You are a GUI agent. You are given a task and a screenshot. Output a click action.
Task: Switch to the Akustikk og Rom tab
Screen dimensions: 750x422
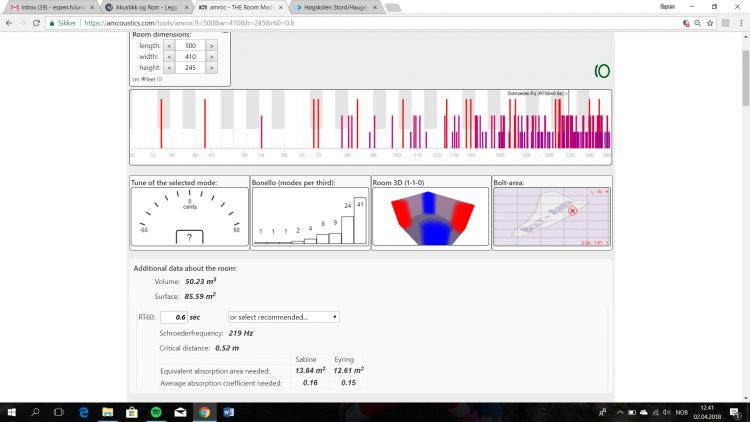point(146,8)
